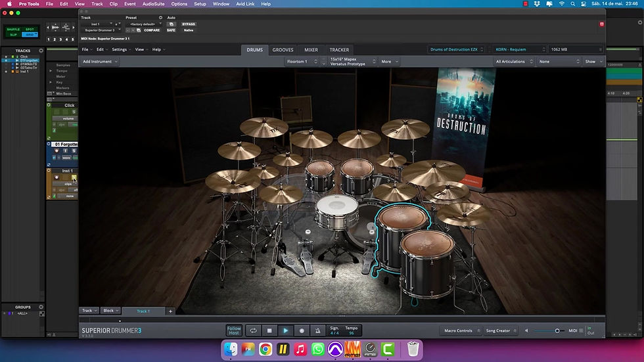The height and width of the screenshot is (362, 644).
Task: Open the Track dropdown above the timeline
Action: pos(89,311)
